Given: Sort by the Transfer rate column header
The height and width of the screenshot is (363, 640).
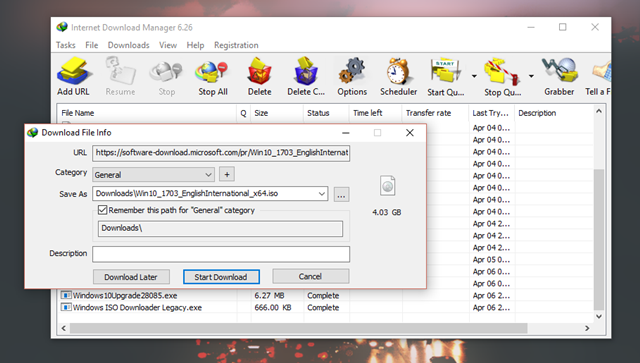Looking at the screenshot, I should coord(436,113).
